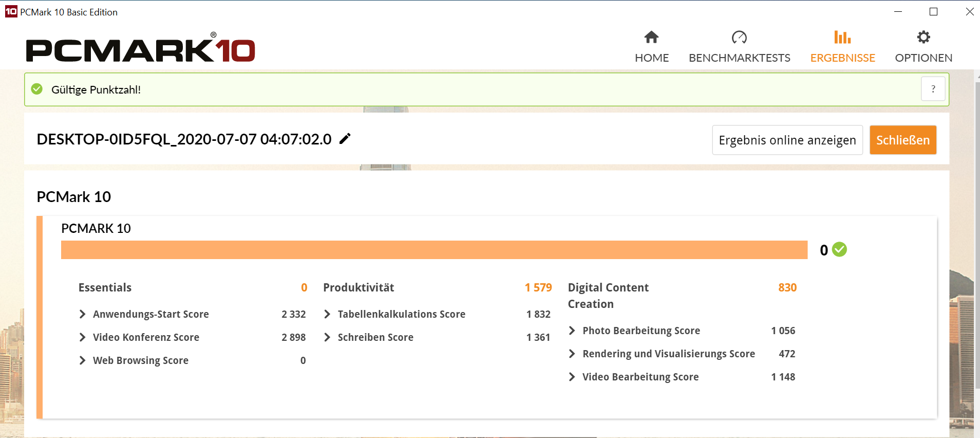
Task: Open the OPTIONEN tab
Action: [x=924, y=47]
